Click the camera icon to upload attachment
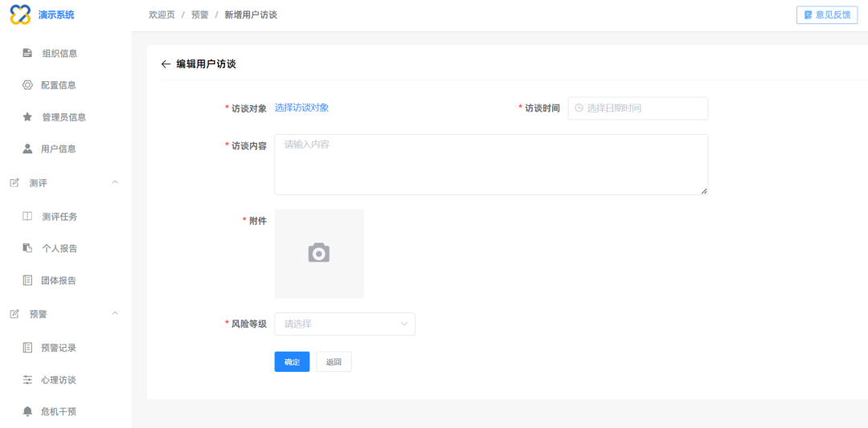Screen dimensions: 868x428 319,253
